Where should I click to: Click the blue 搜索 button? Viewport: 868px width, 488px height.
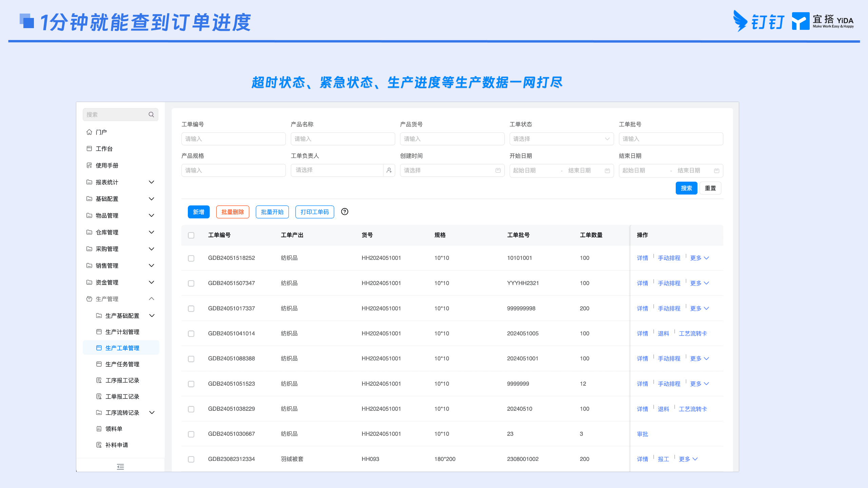point(686,188)
